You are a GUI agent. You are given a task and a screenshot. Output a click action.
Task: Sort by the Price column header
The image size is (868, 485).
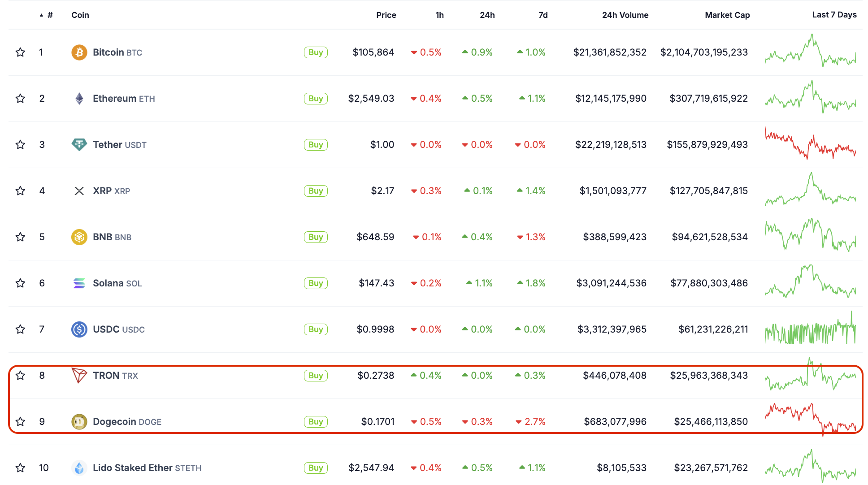click(386, 15)
